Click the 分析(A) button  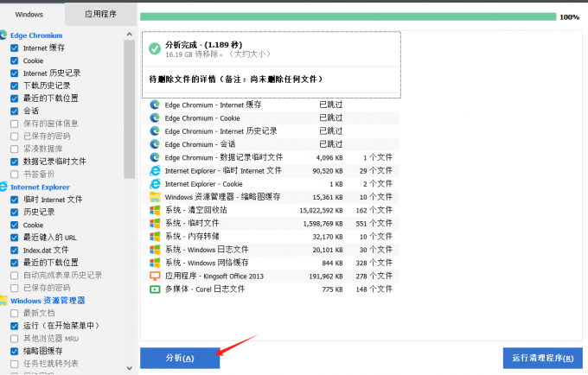click(180, 358)
